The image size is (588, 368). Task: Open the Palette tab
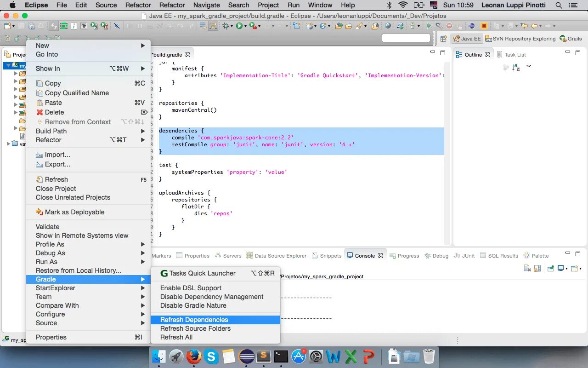pos(536,256)
